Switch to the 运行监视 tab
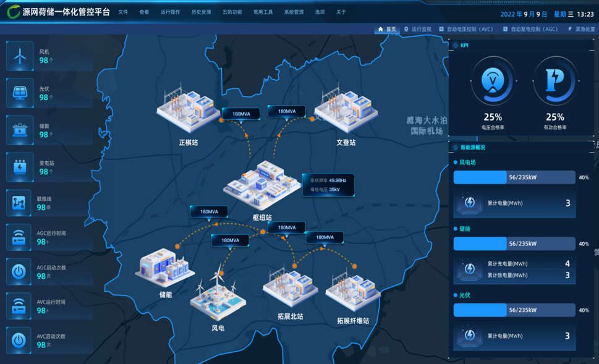 (417, 29)
